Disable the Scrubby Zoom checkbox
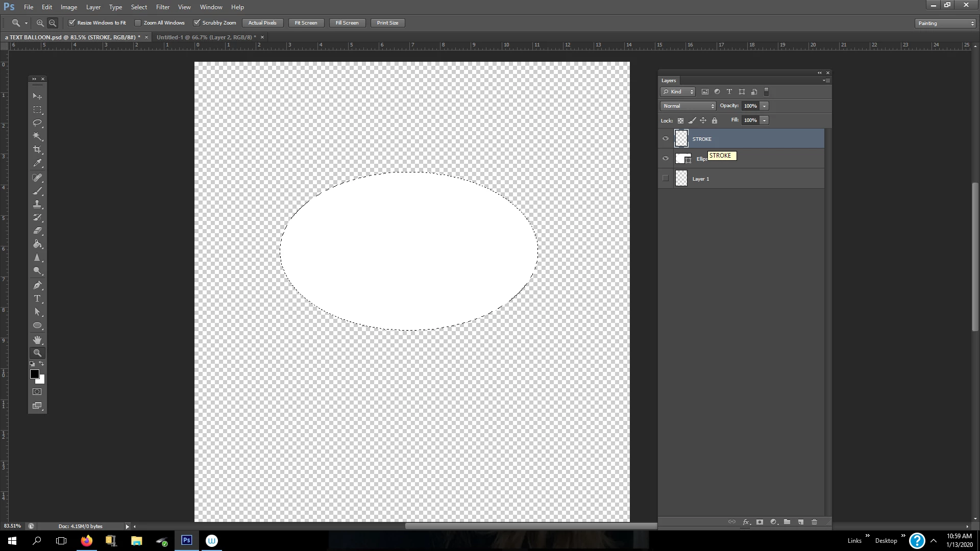 (197, 23)
